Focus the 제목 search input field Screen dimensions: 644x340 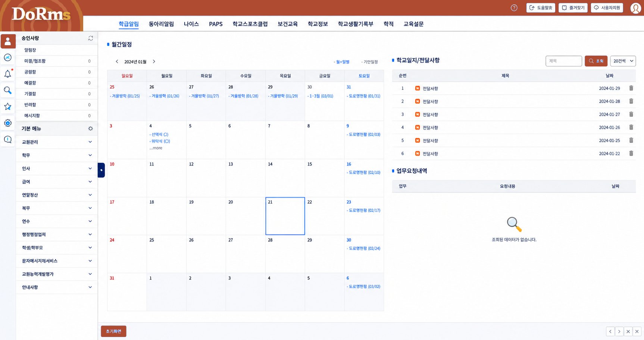click(563, 61)
